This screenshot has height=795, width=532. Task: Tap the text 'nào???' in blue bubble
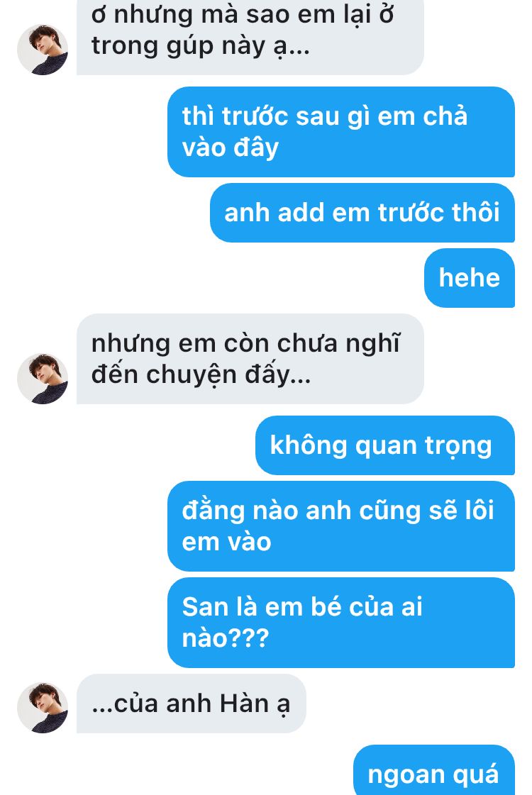pyautogui.click(x=225, y=638)
